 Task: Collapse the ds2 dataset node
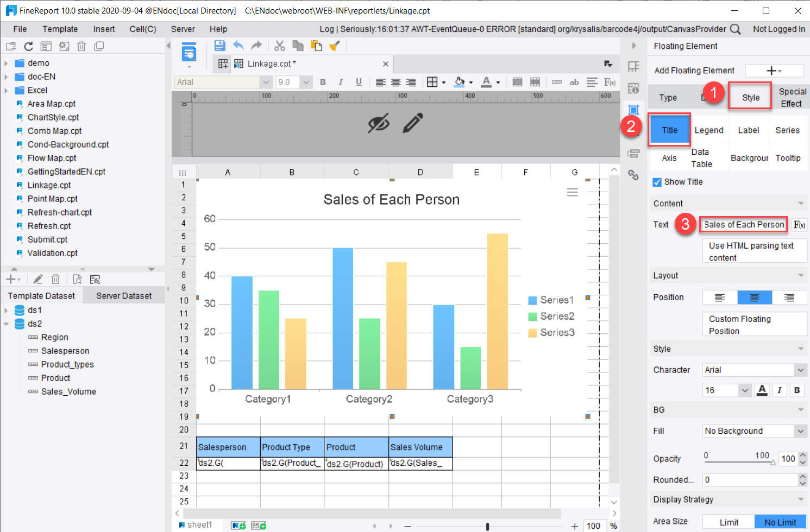pos(6,324)
